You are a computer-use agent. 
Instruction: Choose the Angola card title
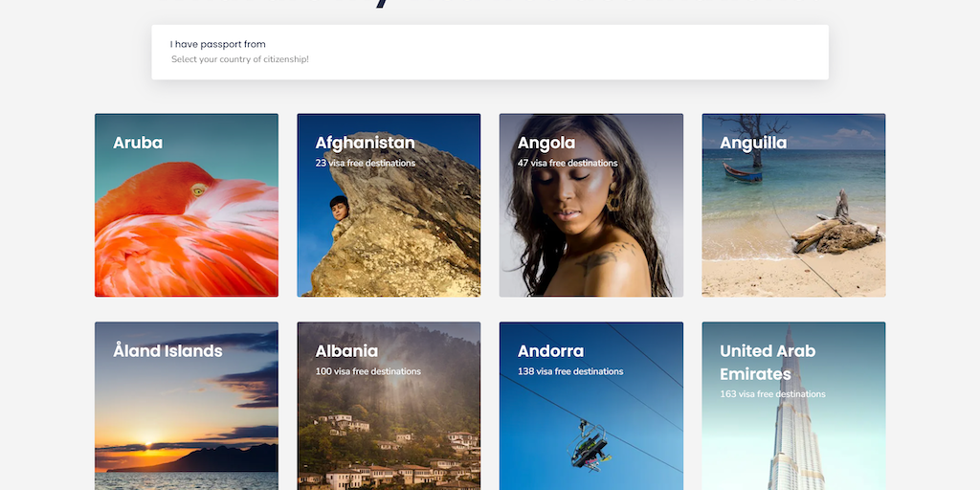pos(546,143)
